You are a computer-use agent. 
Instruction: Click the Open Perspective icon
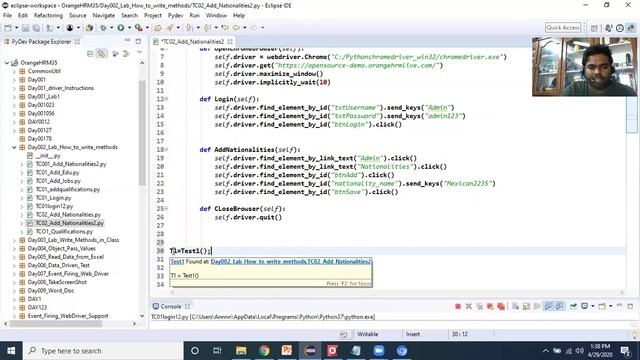594,28
